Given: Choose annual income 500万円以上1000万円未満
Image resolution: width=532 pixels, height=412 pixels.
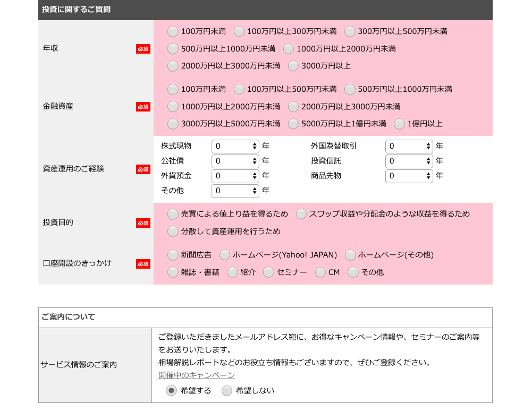Looking at the screenshot, I should pos(173,49).
